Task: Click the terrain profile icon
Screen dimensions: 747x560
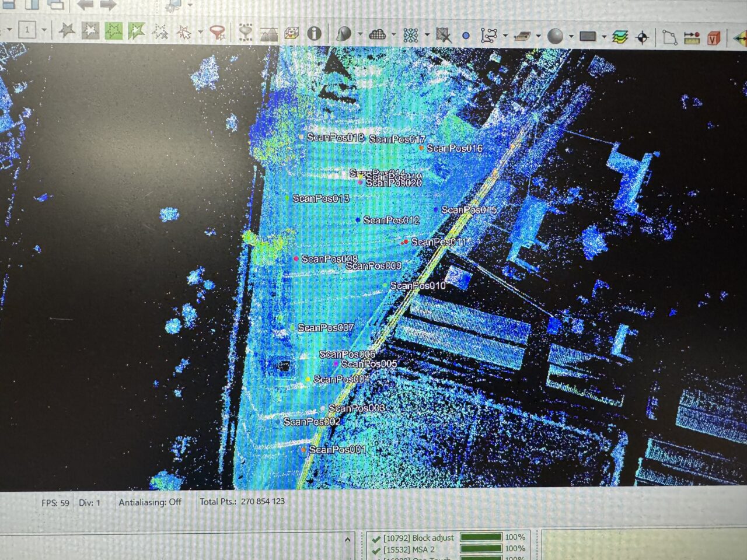Action: [x=268, y=34]
